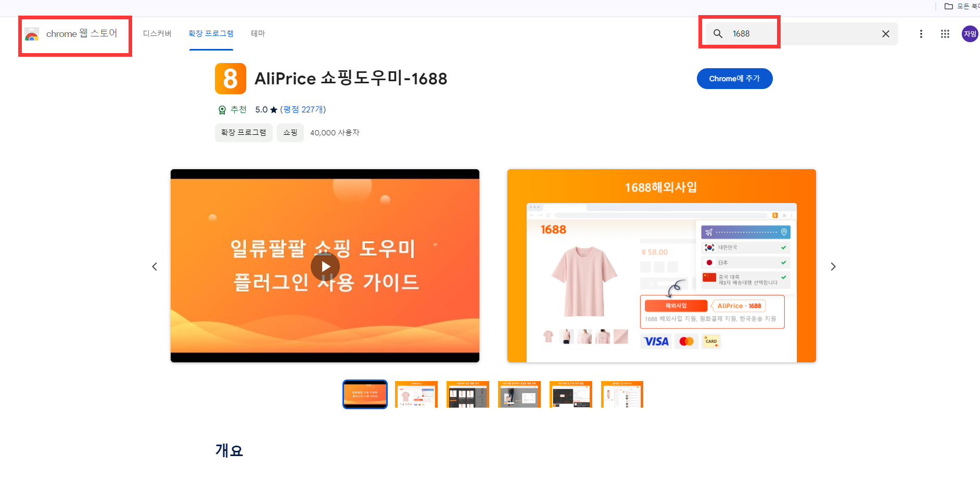The image size is (980, 480).
Task: Click the Chrome에 추가 button
Action: point(734,79)
